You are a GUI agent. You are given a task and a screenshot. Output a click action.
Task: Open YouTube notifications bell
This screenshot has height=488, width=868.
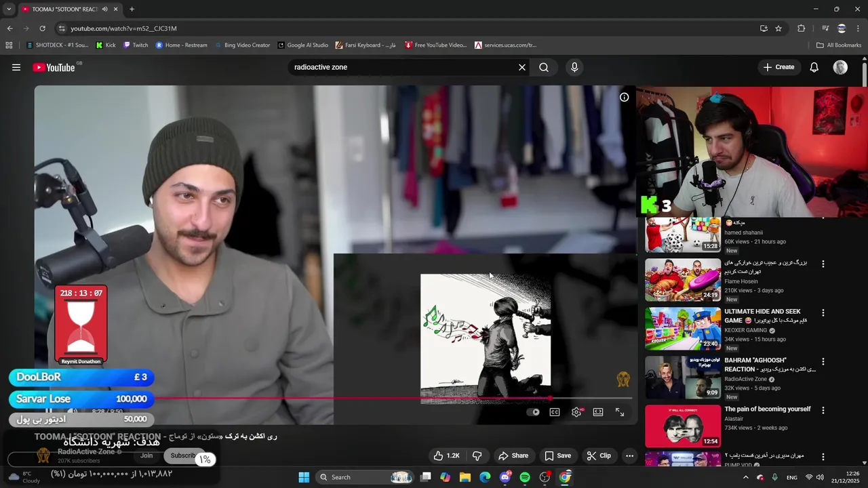click(814, 67)
